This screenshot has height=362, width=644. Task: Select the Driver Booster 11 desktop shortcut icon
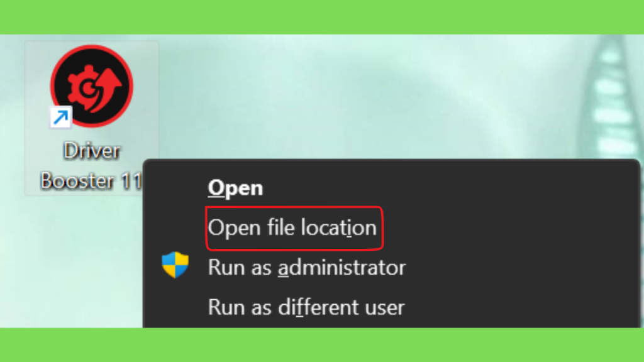pos(92,86)
